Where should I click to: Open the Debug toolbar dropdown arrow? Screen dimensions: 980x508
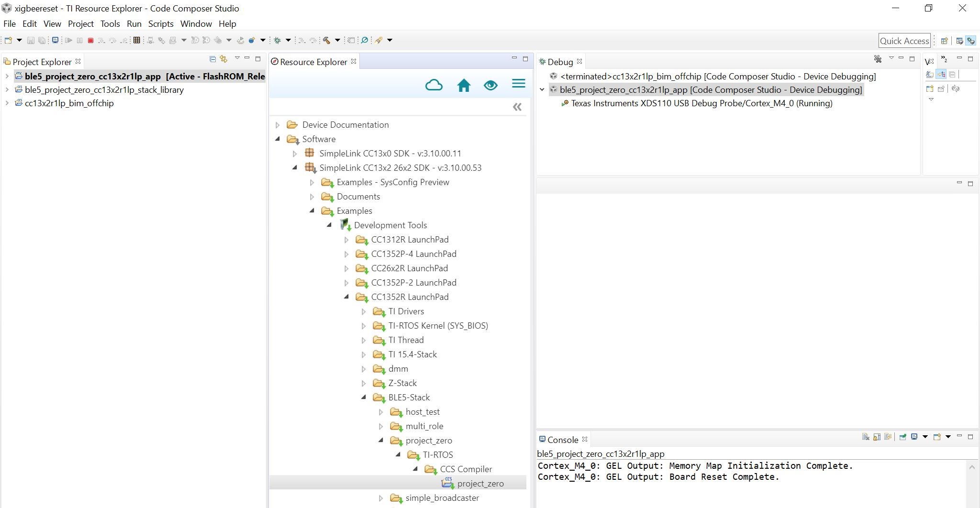click(288, 40)
